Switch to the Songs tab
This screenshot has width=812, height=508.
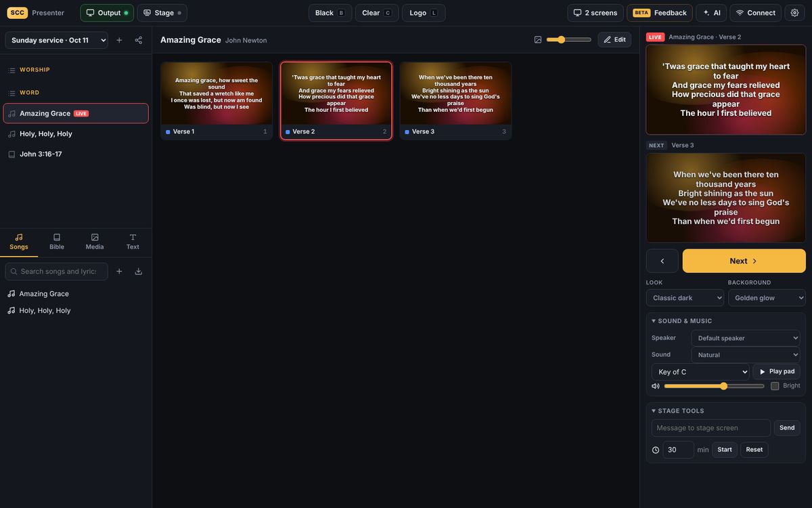coord(19,242)
